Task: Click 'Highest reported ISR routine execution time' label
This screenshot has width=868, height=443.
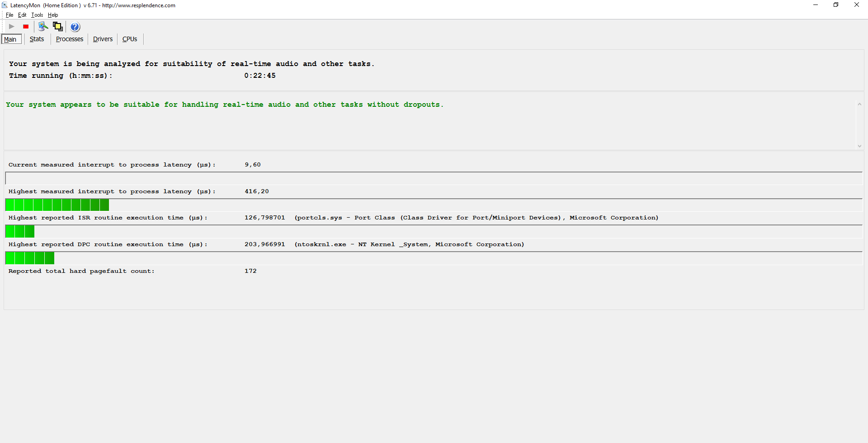Action: pos(108,218)
